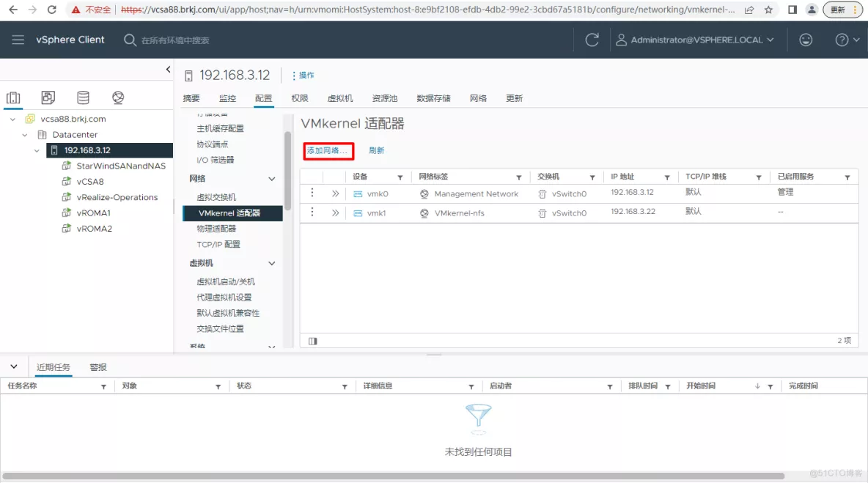Open the feedback smiley icon
Screen dimensions: 868x483
pyautogui.click(x=806, y=40)
